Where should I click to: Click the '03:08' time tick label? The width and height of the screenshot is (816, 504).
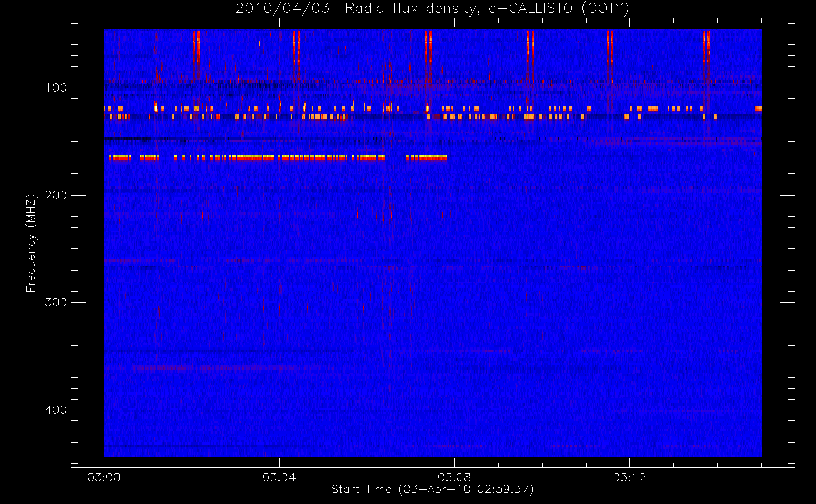[454, 477]
